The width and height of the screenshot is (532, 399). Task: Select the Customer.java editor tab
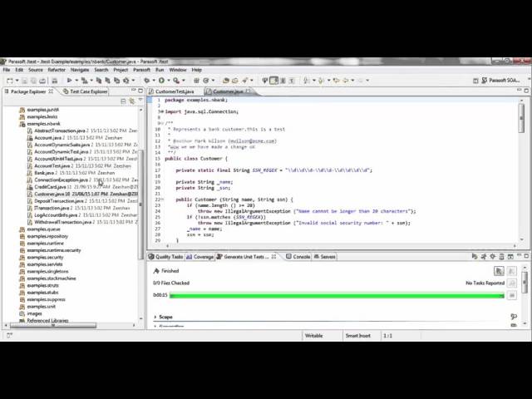(228, 91)
